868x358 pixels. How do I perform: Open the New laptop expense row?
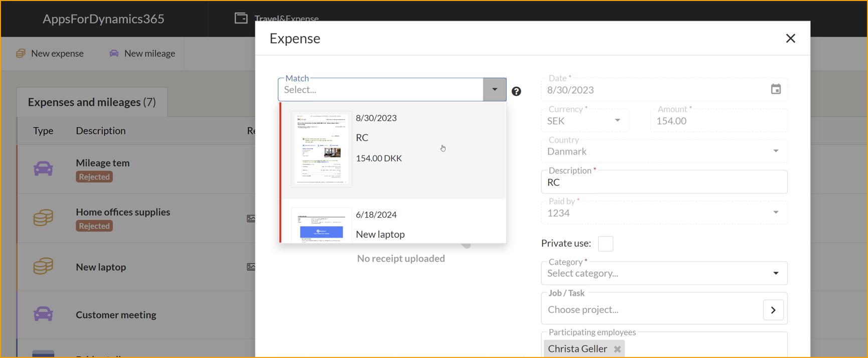136,267
